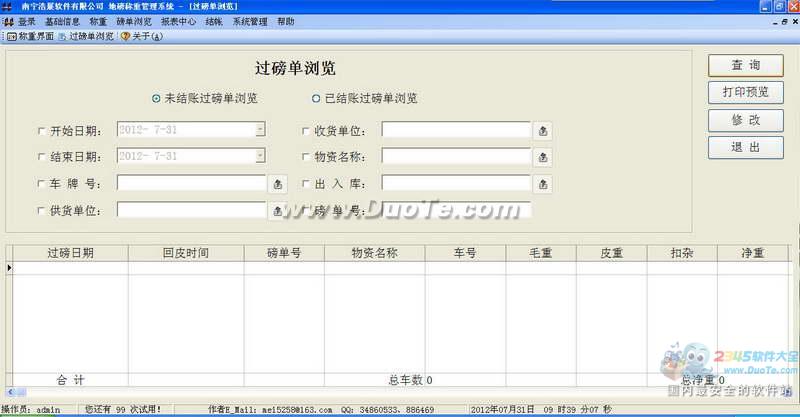Viewport: 800px width, 417px height.
Task: Select 已结账过磅单浏览 radio button
Action: click(x=315, y=99)
